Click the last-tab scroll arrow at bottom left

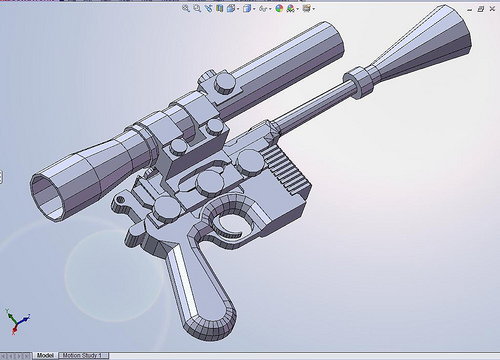(27, 356)
